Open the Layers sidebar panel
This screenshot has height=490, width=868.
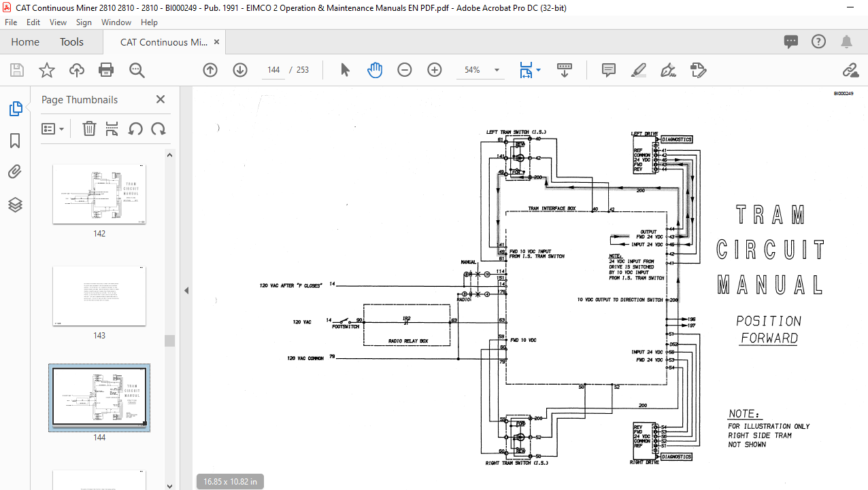tap(15, 205)
